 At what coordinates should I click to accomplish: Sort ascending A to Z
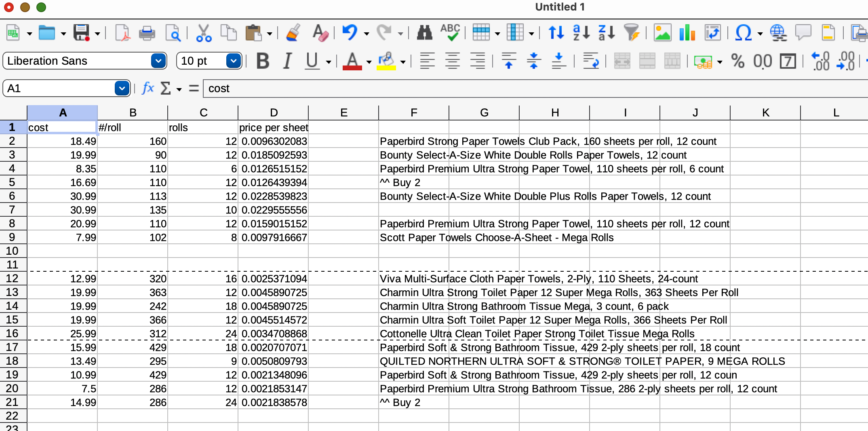coord(581,33)
